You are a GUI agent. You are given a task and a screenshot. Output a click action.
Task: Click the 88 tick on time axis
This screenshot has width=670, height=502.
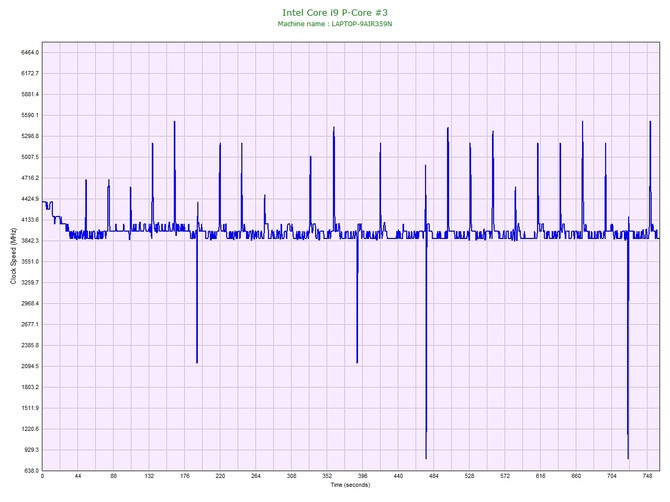pyautogui.click(x=113, y=476)
